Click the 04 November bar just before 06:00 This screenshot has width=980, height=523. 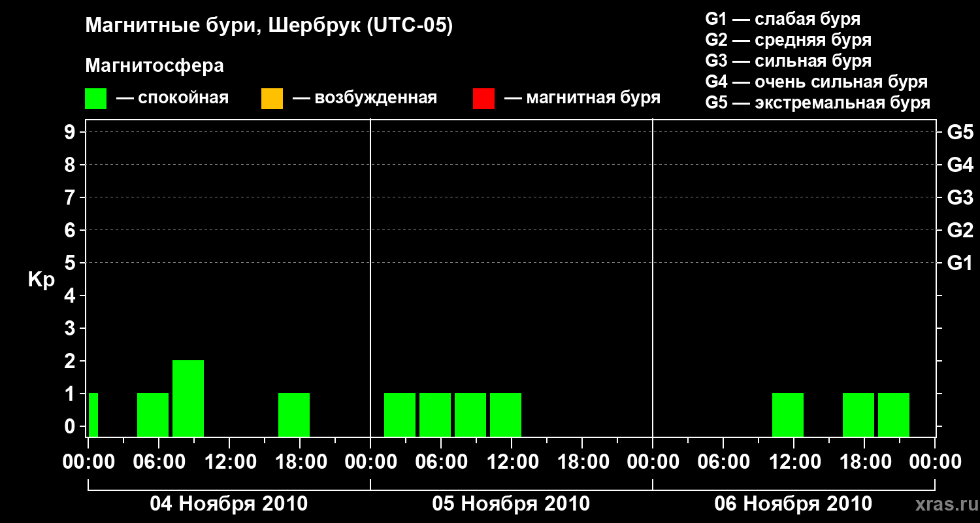[153, 414]
